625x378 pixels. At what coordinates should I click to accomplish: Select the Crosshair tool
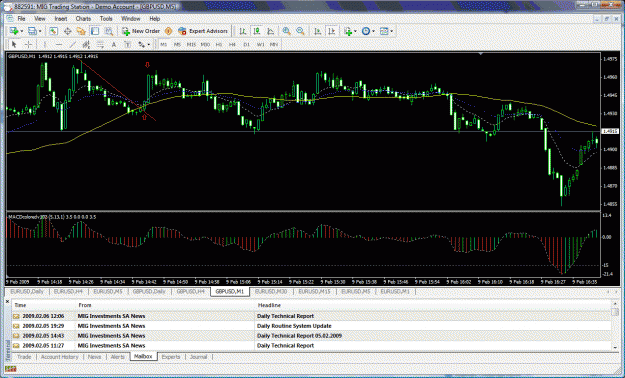click(x=28, y=45)
